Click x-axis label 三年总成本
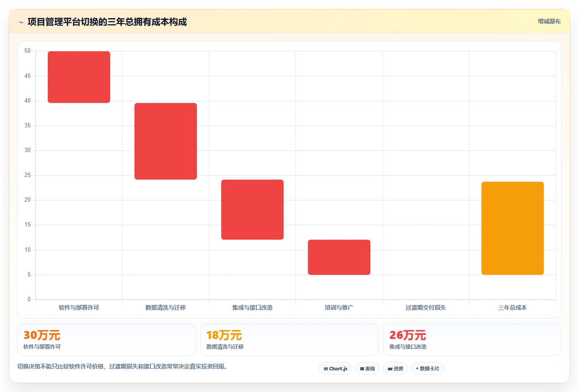This screenshot has height=392, width=579. tap(512, 307)
